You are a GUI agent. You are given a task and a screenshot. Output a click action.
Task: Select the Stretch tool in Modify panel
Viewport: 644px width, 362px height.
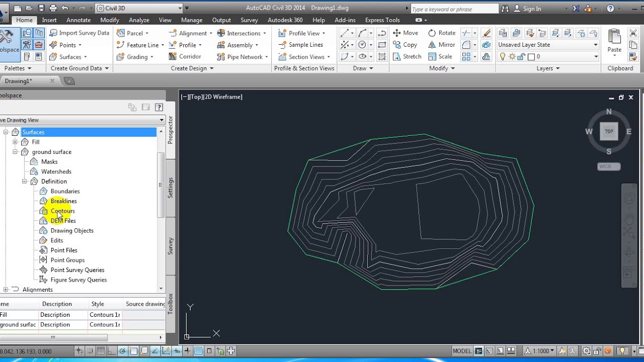click(x=407, y=56)
